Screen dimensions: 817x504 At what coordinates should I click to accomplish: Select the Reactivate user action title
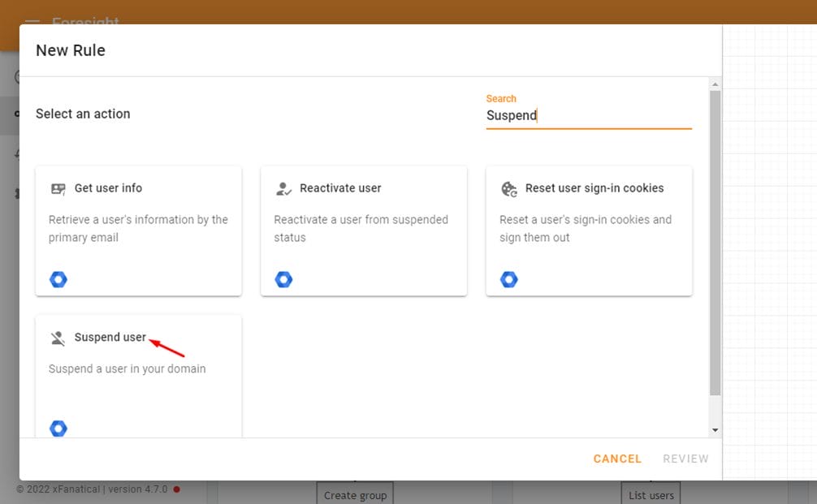point(340,188)
